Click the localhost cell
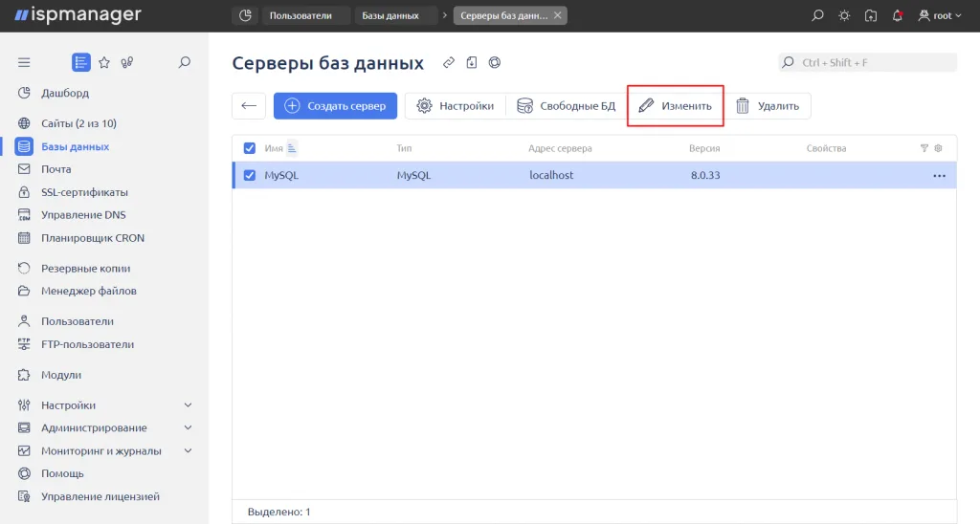980x524 pixels. (551, 176)
